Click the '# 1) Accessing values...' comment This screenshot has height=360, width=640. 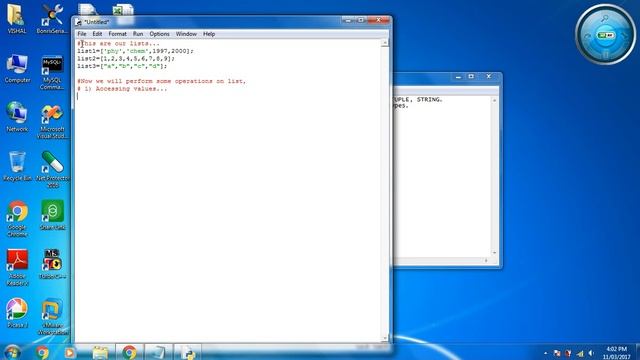122,89
